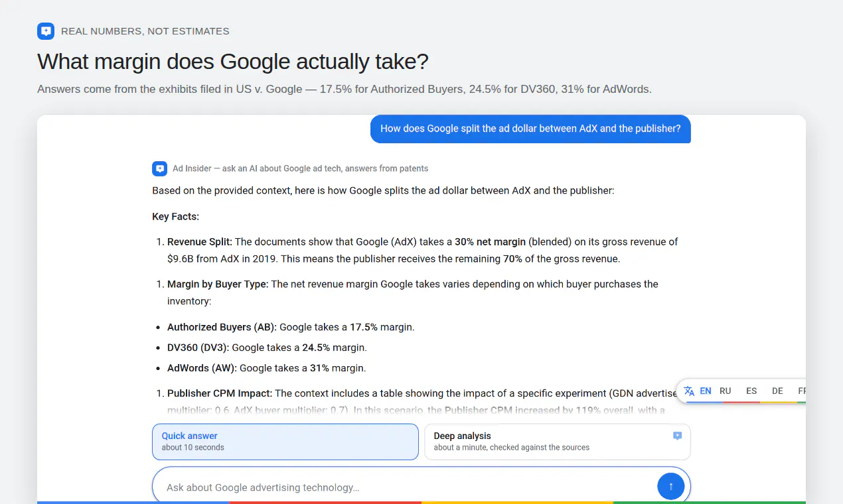Click the Ad Insider avatar icon
The height and width of the screenshot is (504, 843).
[159, 168]
